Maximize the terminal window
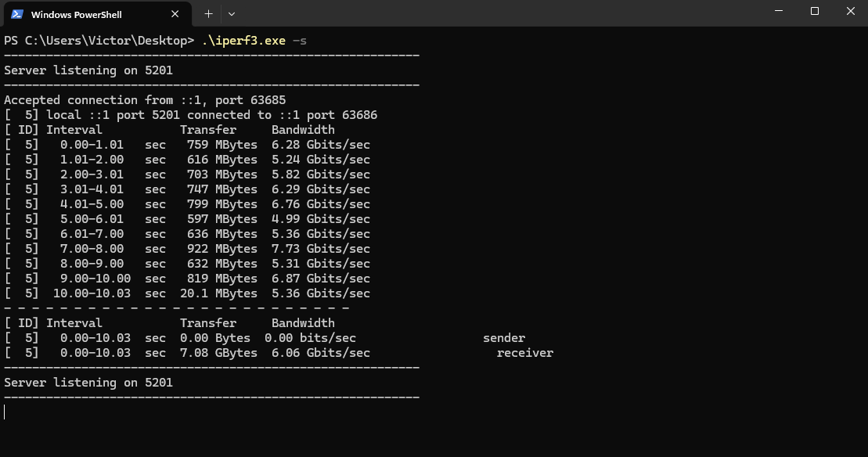This screenshot has height=457, width=868. pyautogui.click(x=815, y=12)
